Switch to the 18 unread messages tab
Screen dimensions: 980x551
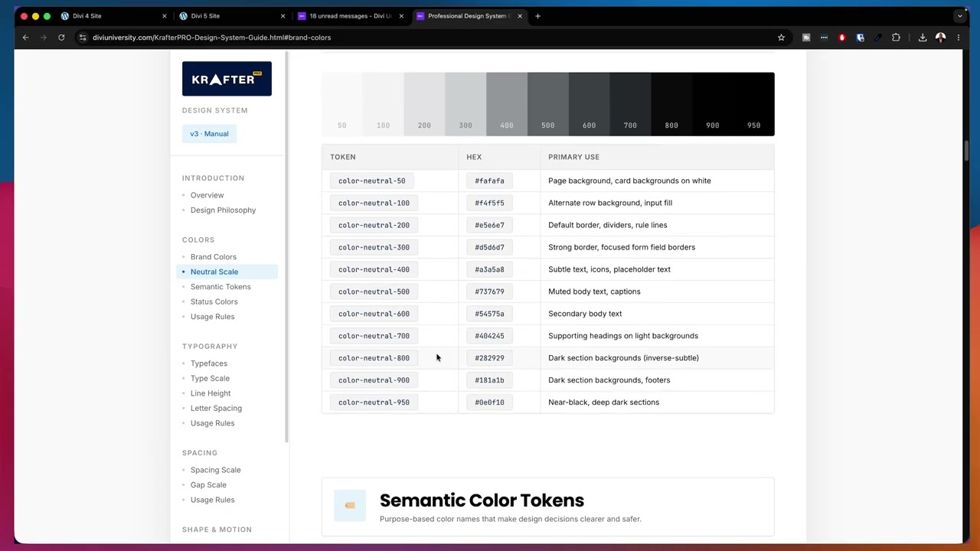[x=349, y=16]
